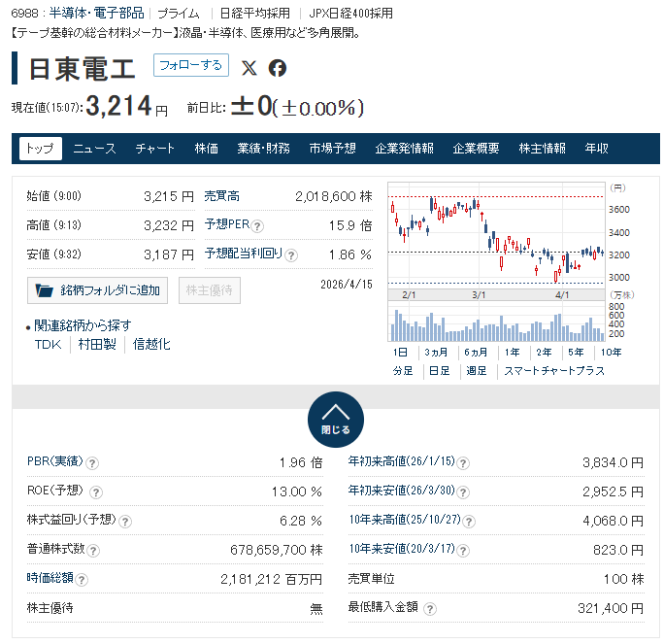This screenshot has width=664, height=644.
Task: Open related stock TDK
Action: coord(48,344)
